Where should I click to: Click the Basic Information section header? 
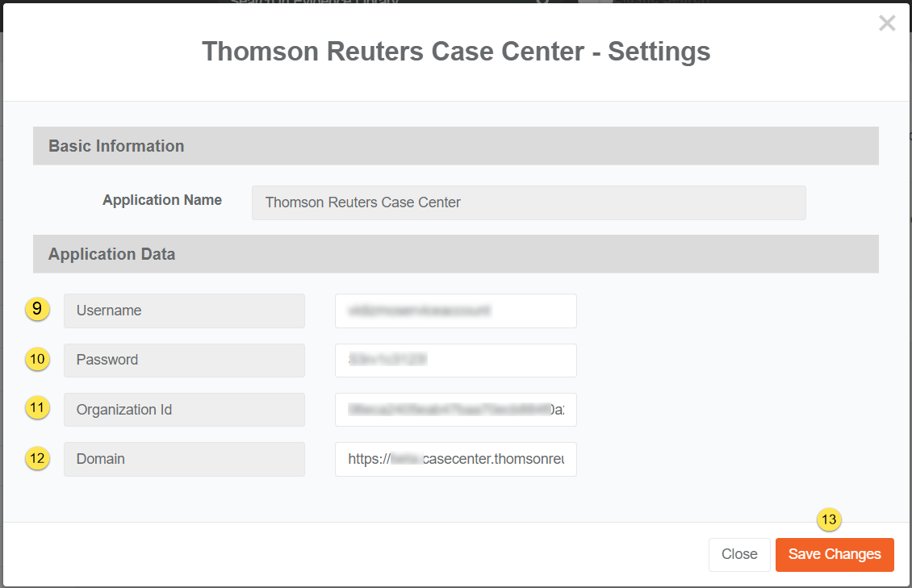pos(455,146)
